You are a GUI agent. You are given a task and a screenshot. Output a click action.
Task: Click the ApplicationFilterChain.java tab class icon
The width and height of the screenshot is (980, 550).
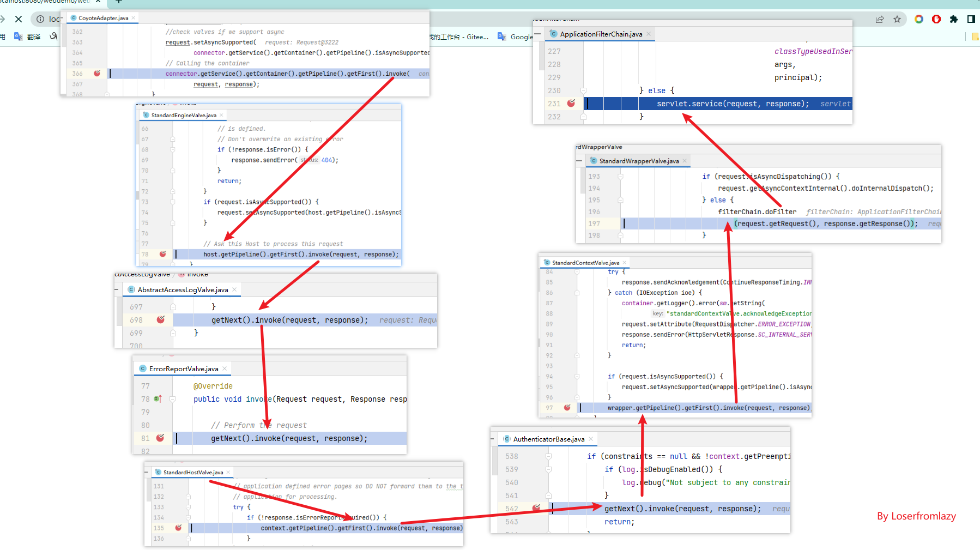554,34
